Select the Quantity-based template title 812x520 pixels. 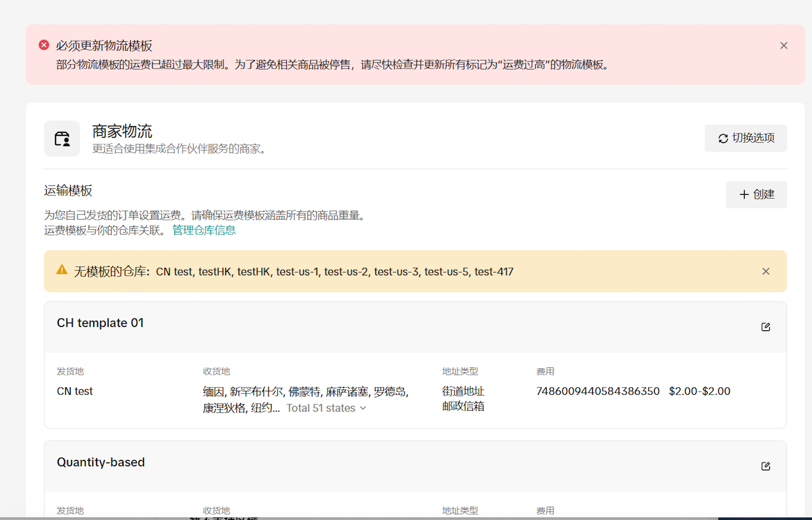(101, 462)
